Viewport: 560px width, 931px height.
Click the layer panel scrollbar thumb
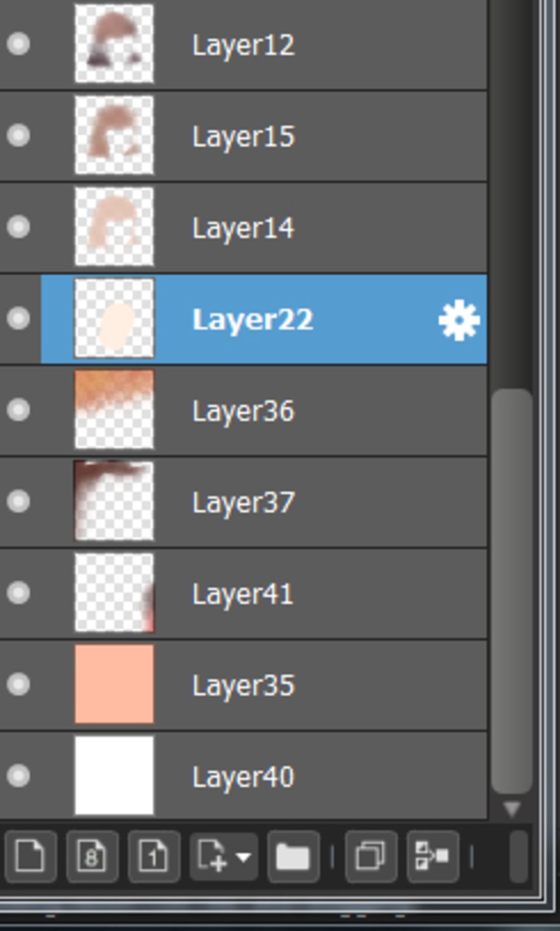pyautogui.click(x=512, y=591)
